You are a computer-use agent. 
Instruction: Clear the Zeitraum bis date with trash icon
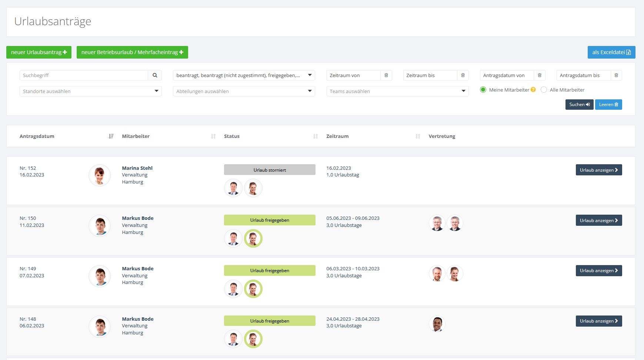[463, 75]
